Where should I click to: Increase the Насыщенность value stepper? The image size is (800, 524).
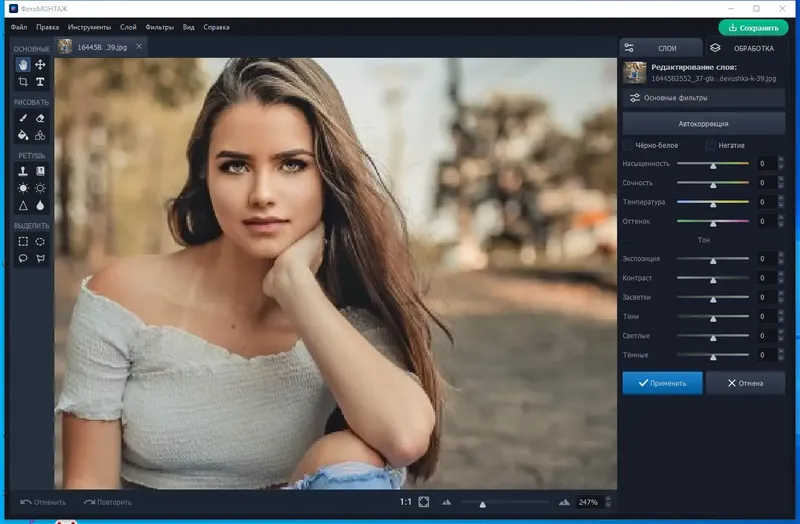click(x=781, y=160)
